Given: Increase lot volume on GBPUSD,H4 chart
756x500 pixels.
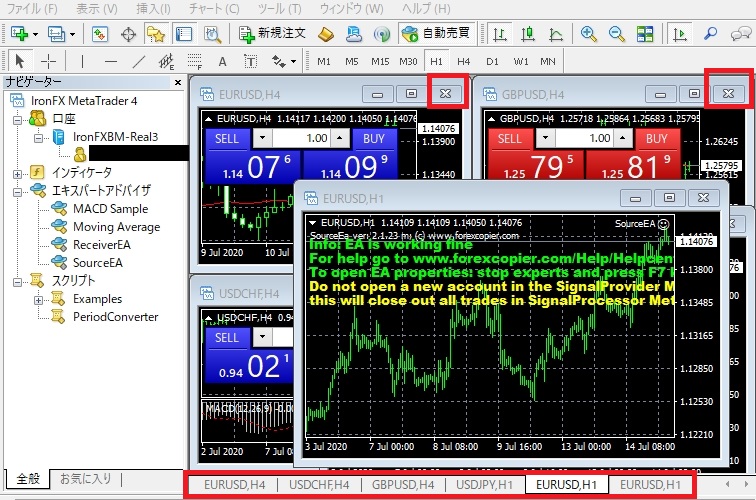Looking at the screenshot, I should coord(622,138).
